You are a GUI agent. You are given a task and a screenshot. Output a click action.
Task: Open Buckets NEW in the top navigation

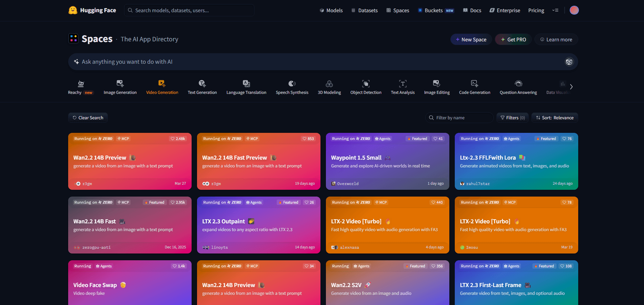[x=436, y=10]
